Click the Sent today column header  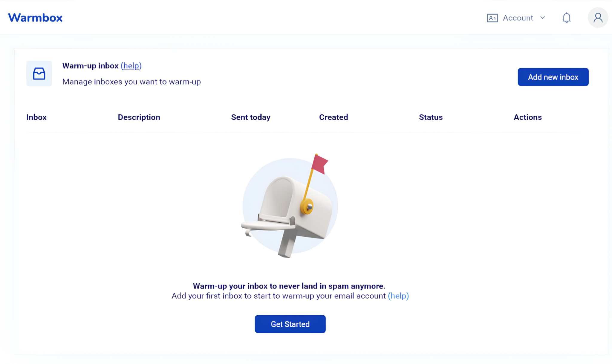(x=251, y=117)
